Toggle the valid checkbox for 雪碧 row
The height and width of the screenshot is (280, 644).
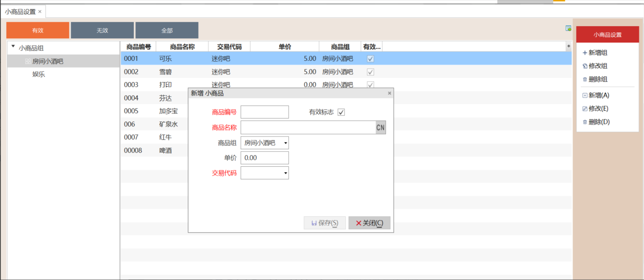tap(370, 72)
